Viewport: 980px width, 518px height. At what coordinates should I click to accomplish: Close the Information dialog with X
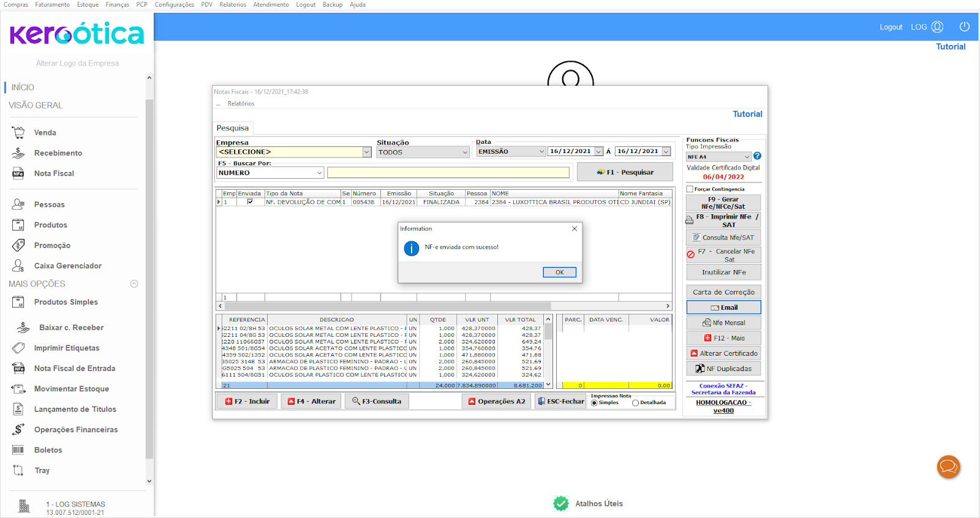[575, 228]
